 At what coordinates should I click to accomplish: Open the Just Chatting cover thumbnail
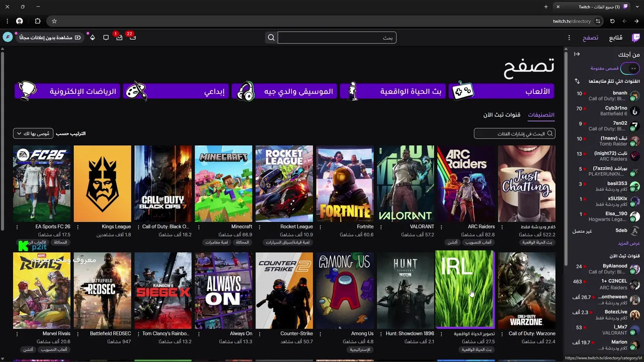pyautogui.click(x=527, y=184)
